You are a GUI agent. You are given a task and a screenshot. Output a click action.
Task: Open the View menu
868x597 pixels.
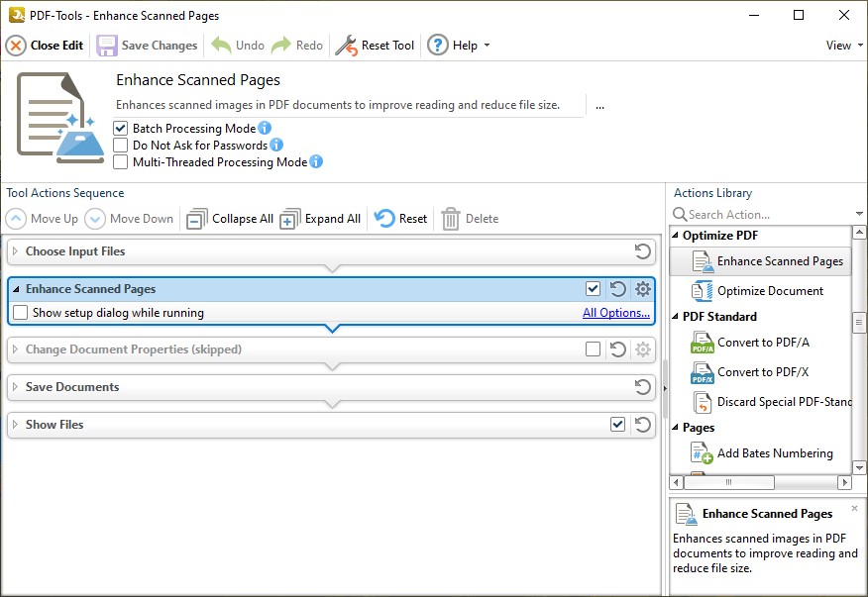pos(843,46)
